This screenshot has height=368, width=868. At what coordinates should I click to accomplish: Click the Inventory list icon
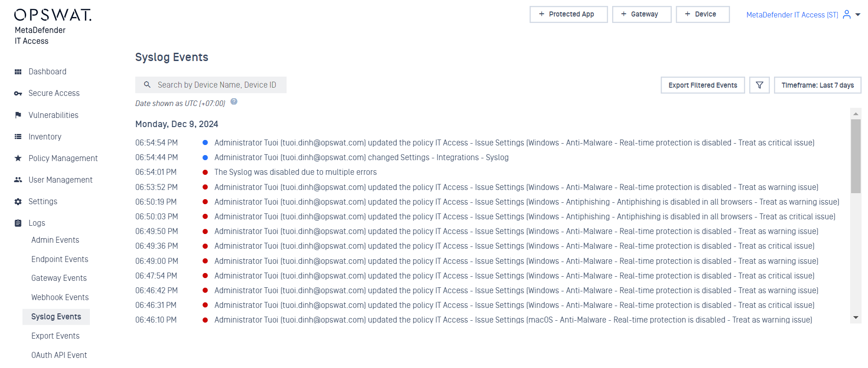[18, 137]
